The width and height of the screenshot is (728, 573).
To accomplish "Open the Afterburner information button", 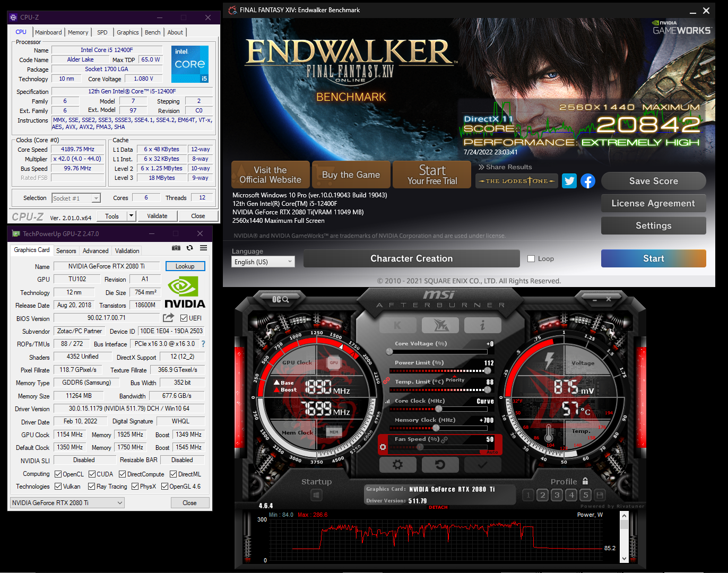I will coord(483,325).
